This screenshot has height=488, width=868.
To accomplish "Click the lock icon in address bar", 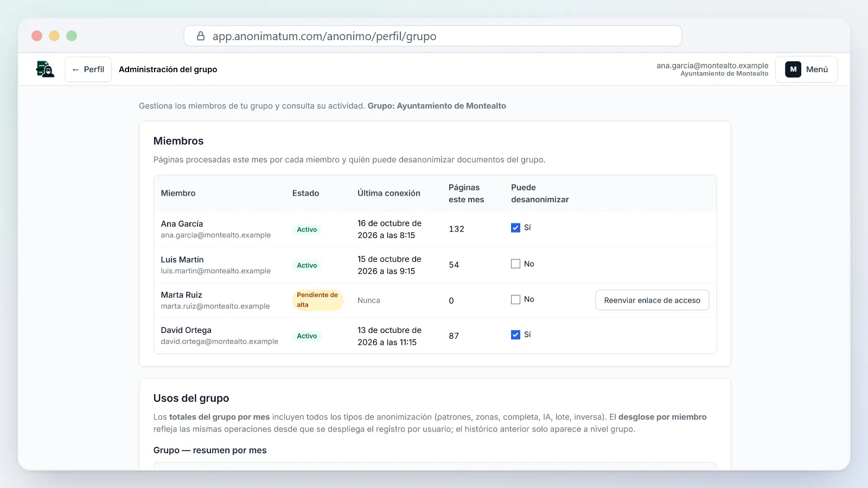I will (x=201, y=36).
